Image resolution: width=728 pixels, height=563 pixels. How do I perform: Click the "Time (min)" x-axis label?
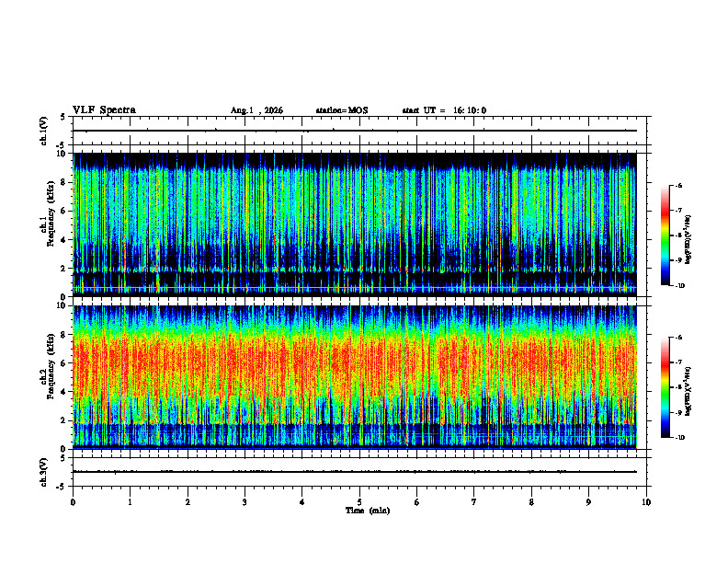point(368,511)
